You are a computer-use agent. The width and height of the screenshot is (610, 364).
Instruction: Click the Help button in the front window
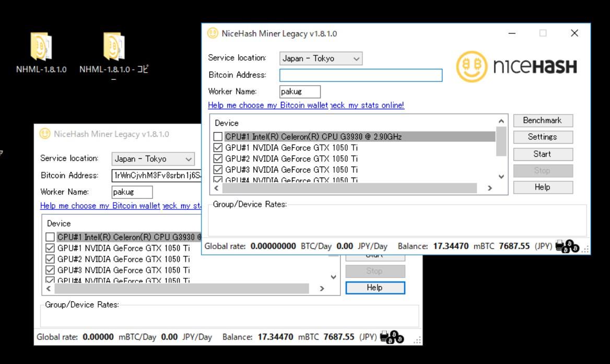tap(543, 187)
